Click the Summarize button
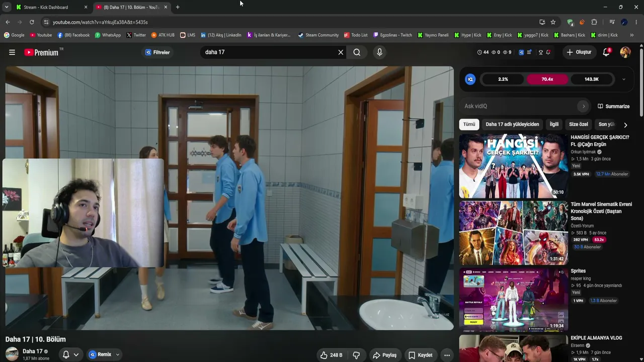The width and height of the screenshot is (644, 362). [613, 106]
